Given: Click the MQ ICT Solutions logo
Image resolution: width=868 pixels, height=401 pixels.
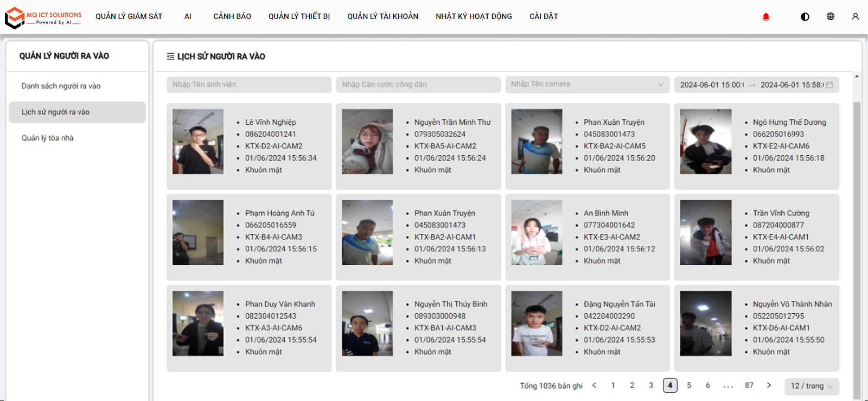Looking at the screenshot, I should coord(43,18).
